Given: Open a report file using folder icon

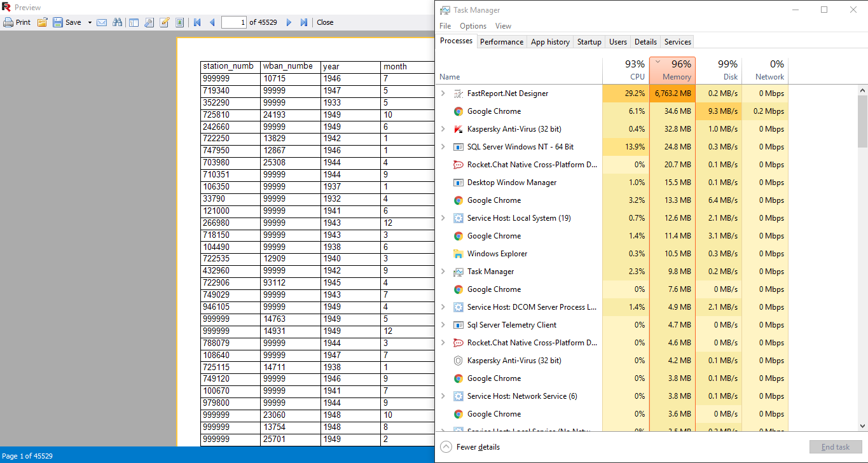Looking at the screenshot, I should (x=43, y=22).
